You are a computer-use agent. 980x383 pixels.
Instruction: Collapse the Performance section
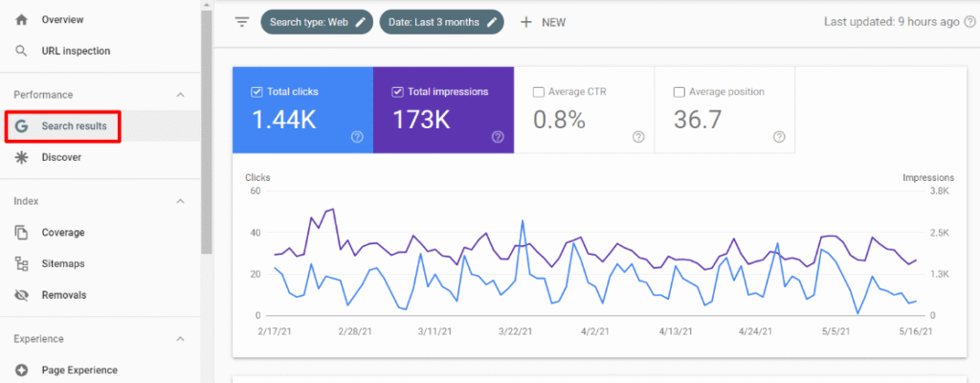click(x=181, y=95)
